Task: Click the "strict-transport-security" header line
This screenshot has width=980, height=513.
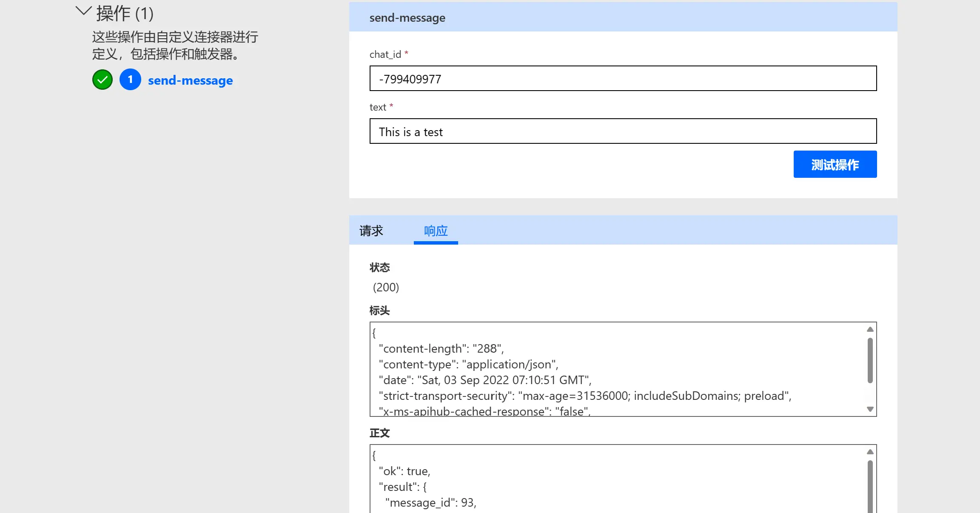Action: point(585,396)
